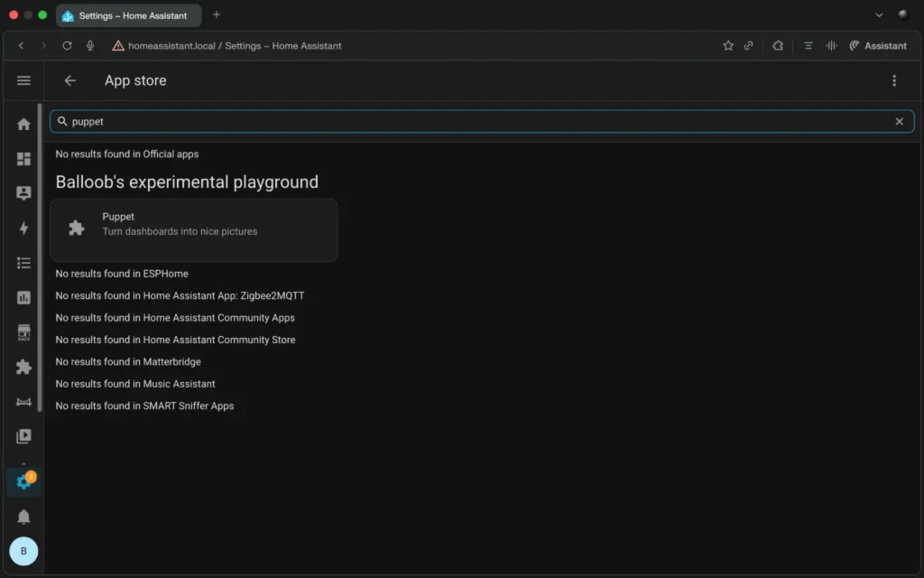The image size is (924, 578).
Task: Click 'No results found in Official apps'
Action: [x=126, y=154]
